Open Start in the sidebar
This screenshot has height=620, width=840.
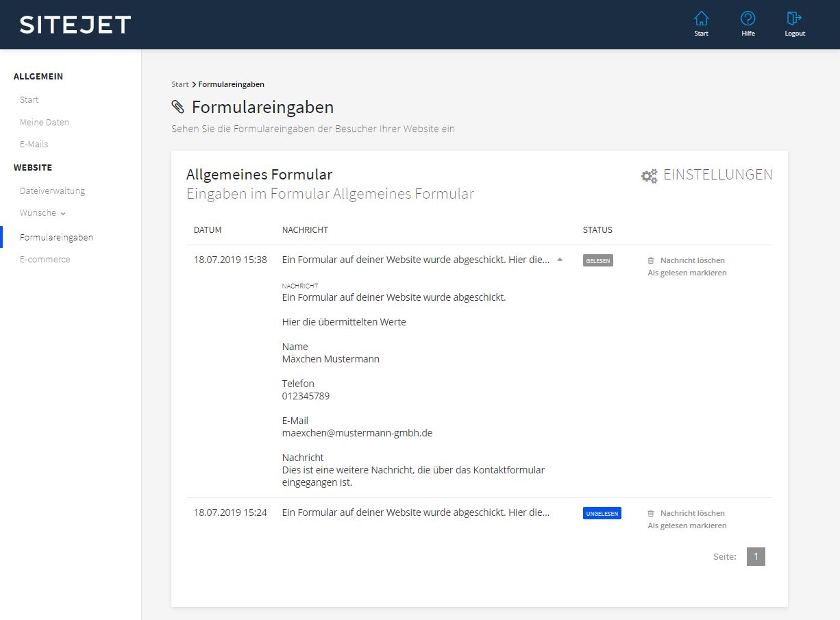(29, 100)
